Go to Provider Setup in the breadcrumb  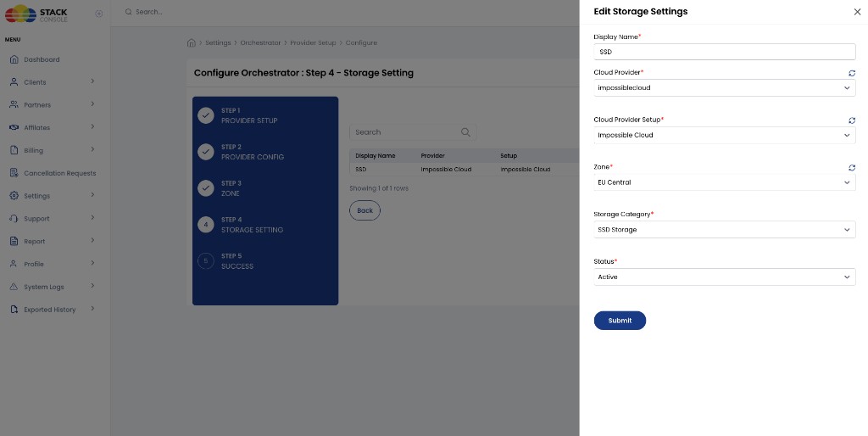(313, 42)
